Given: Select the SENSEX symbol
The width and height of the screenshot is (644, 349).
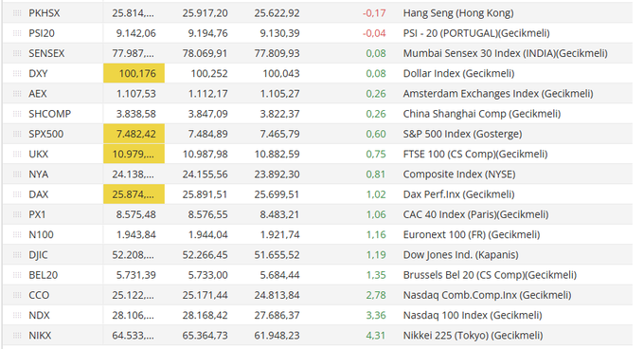Looking at the screenshot, I should (x=46, y=53).
